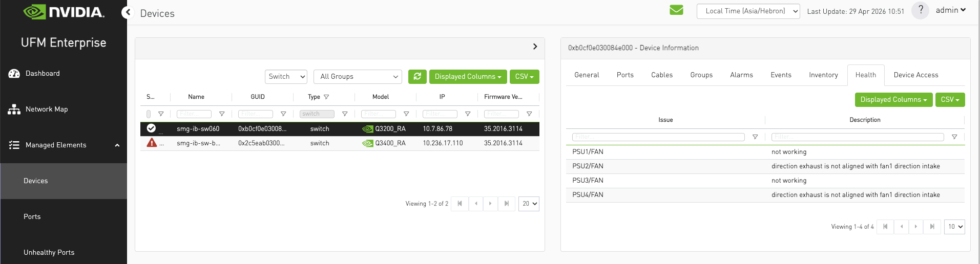This screenshot has width=980, height=264.
Task: Go to previous page of health table
Action: coord(902,227)
